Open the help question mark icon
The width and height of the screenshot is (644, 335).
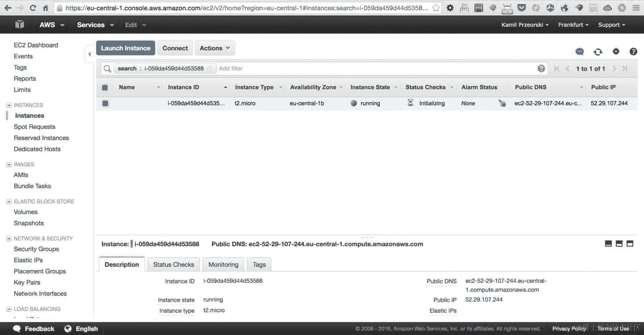[633, 52]
